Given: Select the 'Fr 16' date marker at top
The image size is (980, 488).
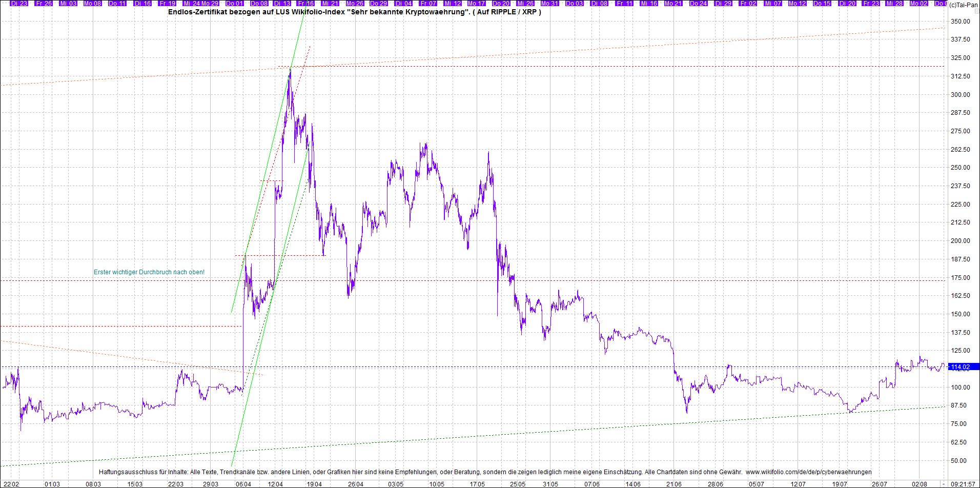Looking at the screenshot, I should (x=306, y=4).
